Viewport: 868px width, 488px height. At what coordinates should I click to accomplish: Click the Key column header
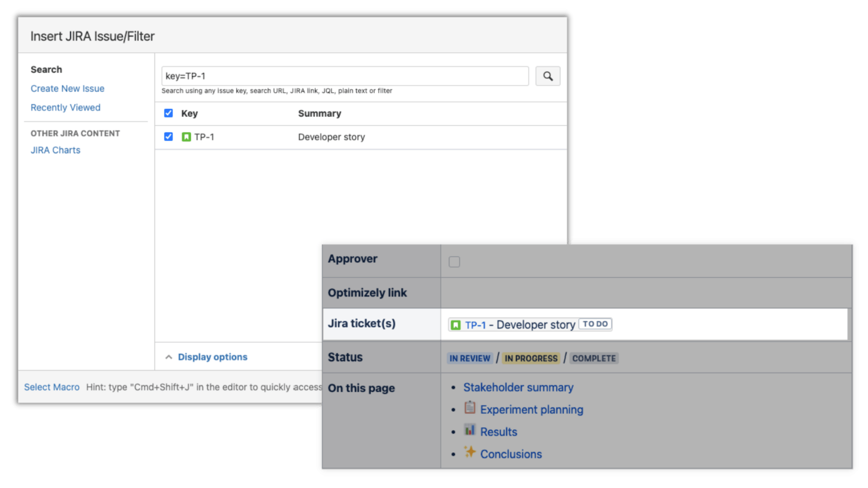point(189,113)
